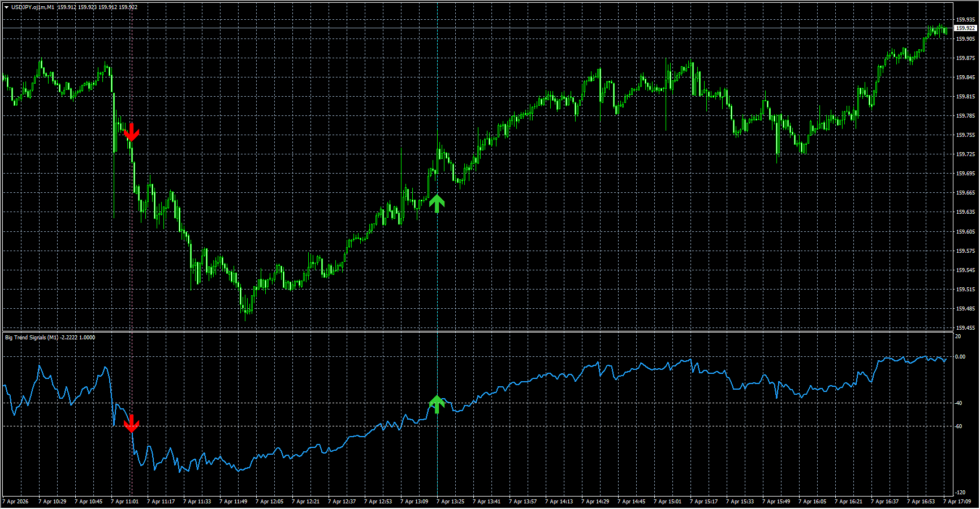Click the 159.455 label on the price scale
Screen dimensions: 980x509
tap(965, 328)
